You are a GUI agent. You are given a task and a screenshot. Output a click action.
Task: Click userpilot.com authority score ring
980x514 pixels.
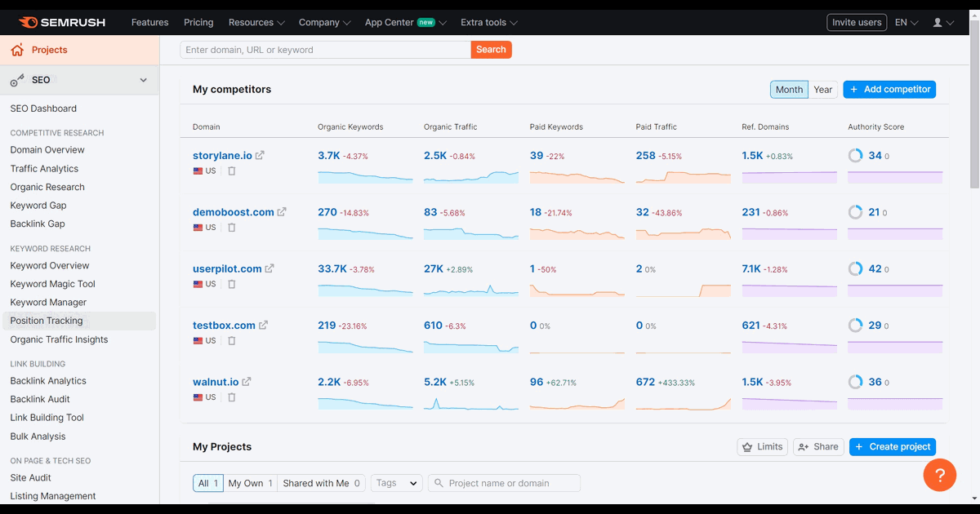point(855,268)
